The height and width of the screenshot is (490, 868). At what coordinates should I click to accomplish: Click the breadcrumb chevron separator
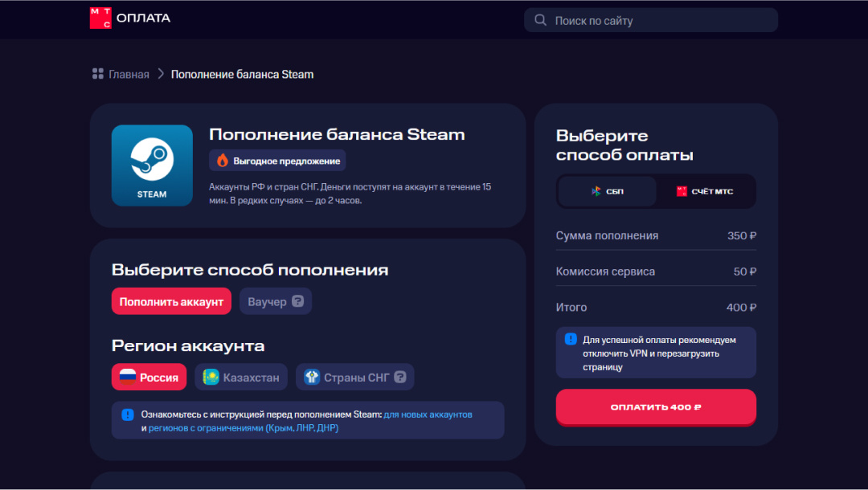tap(161, 74)
